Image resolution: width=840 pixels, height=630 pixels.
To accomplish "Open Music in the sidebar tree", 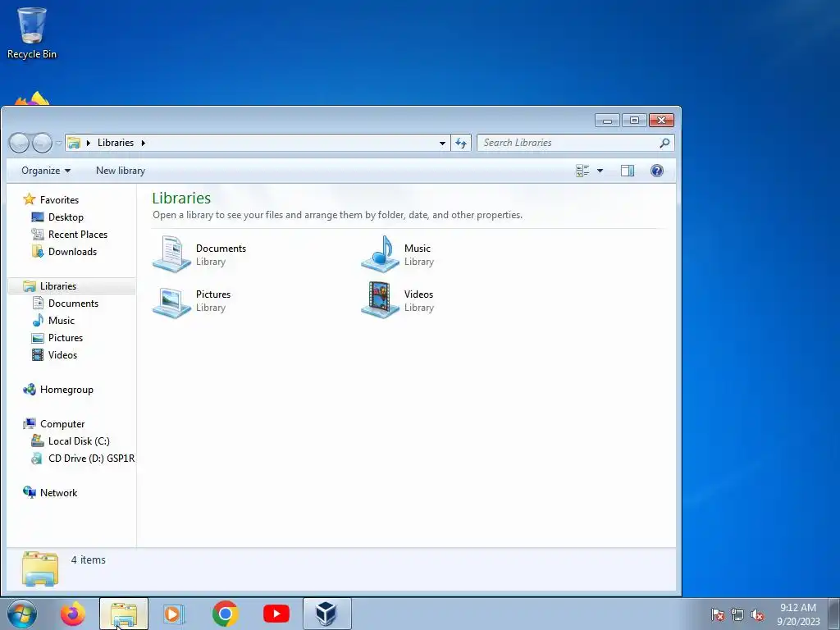I will (61, 321).
